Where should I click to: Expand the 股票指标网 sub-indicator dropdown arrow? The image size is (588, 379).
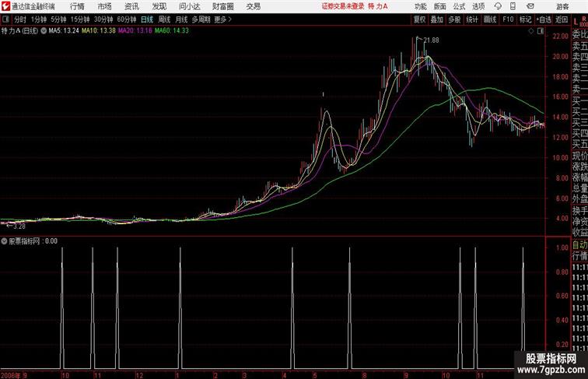tap(4, 241)
